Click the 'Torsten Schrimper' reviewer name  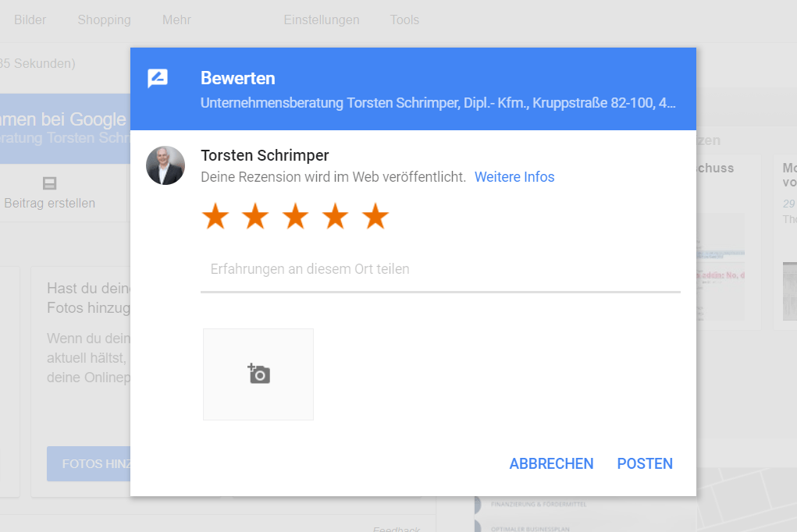pyautogui.click(x=265, y=155)
